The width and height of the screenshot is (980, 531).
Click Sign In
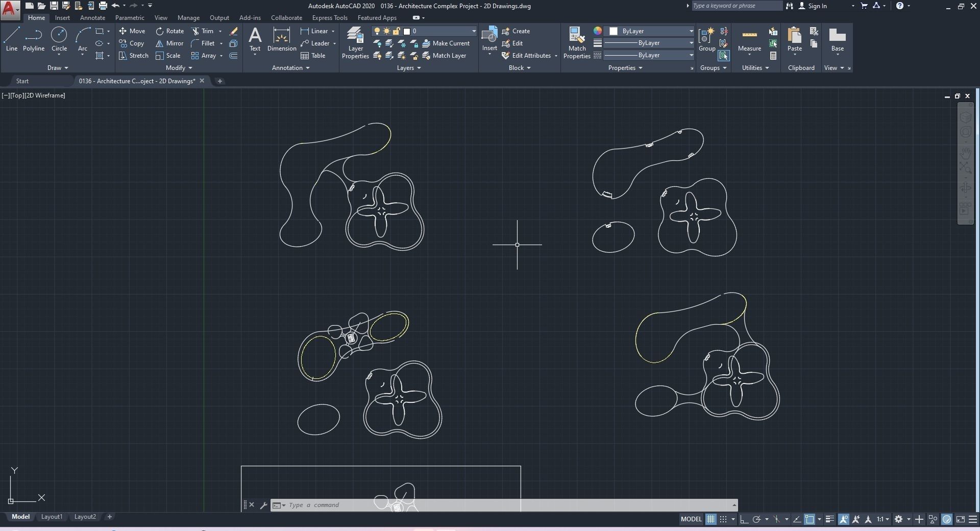coord(813,6)
